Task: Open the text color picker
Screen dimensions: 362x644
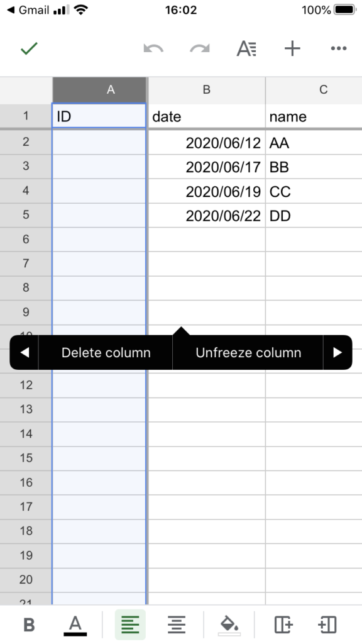Action: point(75,626)
